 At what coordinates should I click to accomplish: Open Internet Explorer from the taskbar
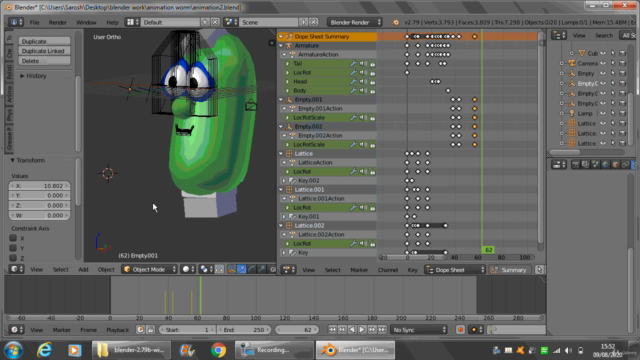coord(44,350)
